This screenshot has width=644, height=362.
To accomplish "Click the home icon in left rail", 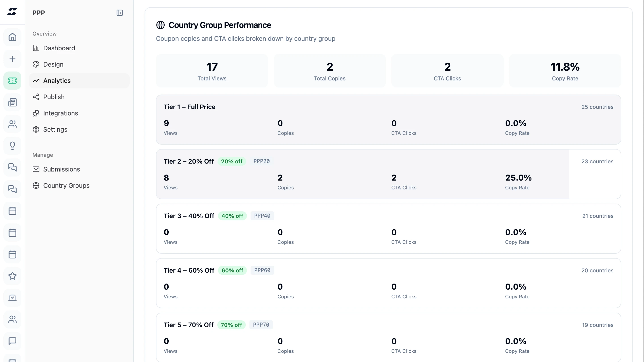I will 12,37.
